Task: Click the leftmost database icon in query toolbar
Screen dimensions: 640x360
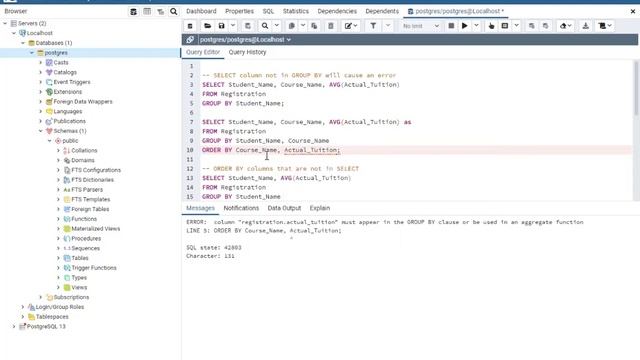Action: (190, 26)
